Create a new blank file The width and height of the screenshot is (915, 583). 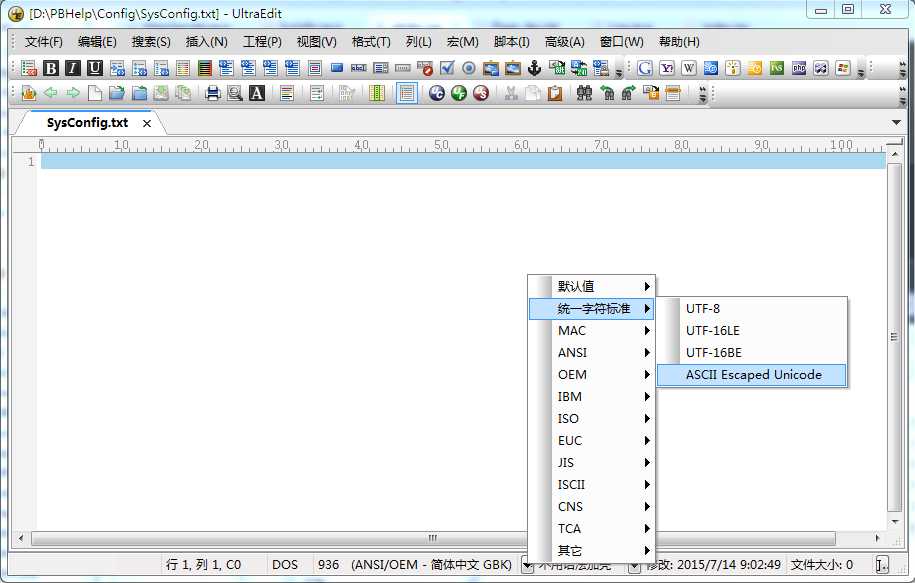(95, 93)
